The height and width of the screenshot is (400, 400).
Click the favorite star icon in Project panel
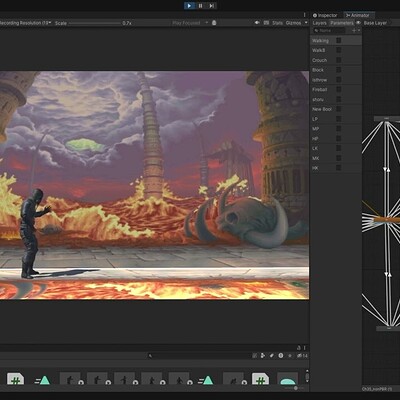coord(289,356)
